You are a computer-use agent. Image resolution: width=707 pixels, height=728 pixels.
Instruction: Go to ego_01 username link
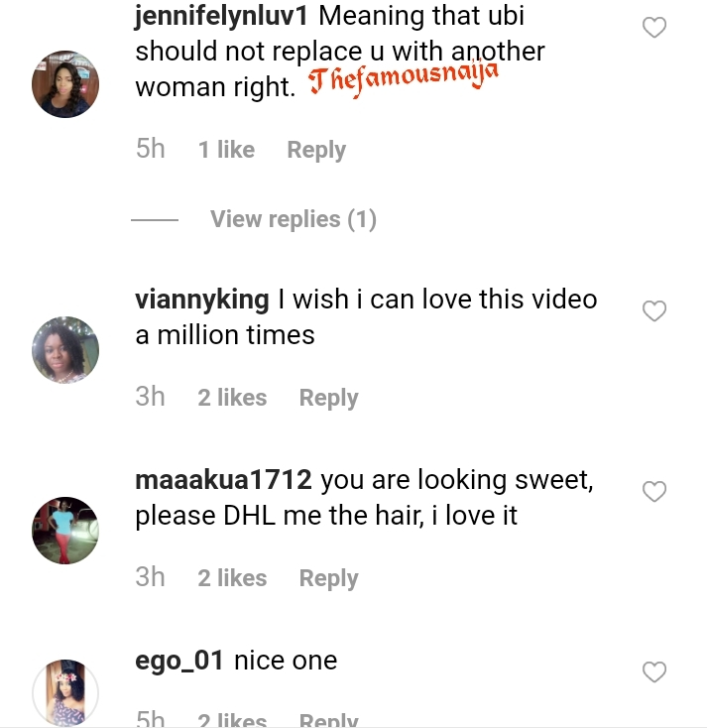179,661
